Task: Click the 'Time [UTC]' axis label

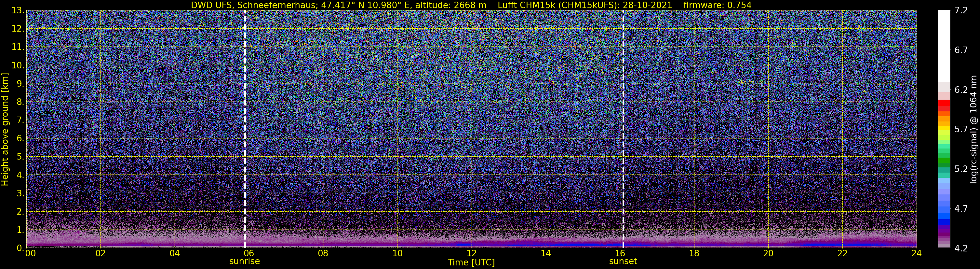Action: point(471,262)
